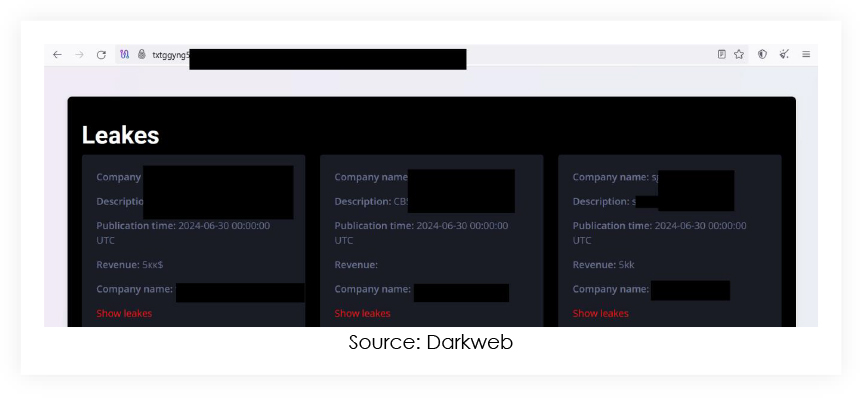
Task: Bookmark this page with the star icon
Action: coord(739,54)
